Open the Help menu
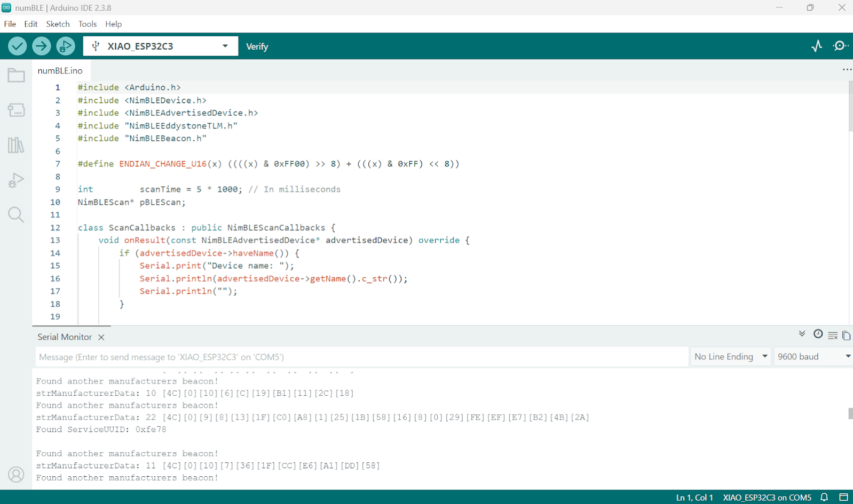The width and height of the screenshot is (853, 504). [114, 24]
